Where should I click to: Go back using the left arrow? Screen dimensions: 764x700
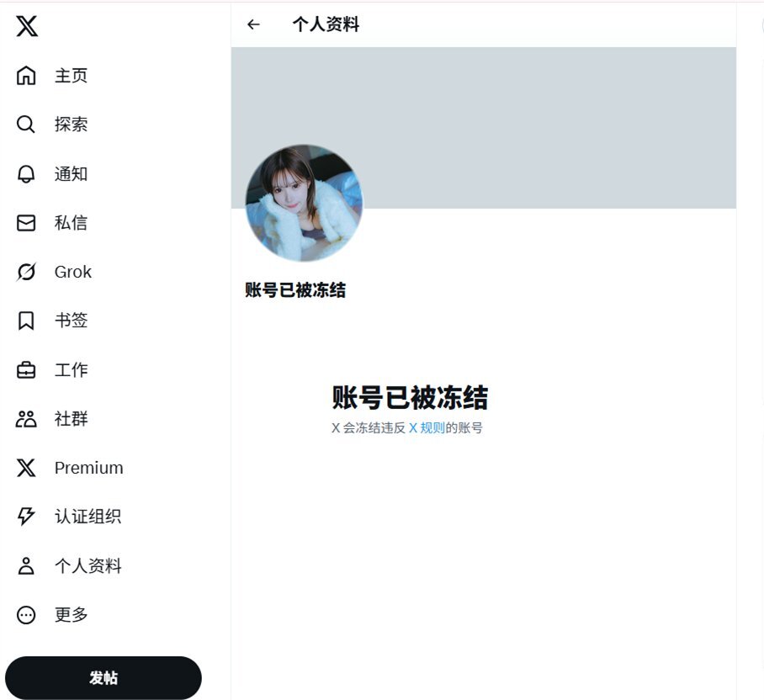(253, 24)
